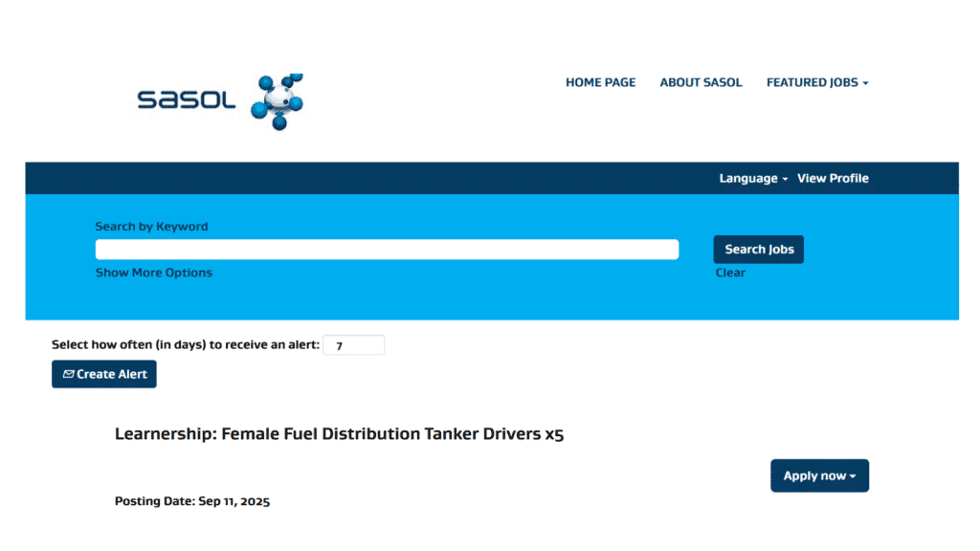Click the Language chevron in the top bar
The height and width of the screenshot is (551, 980).
[785, 178]
